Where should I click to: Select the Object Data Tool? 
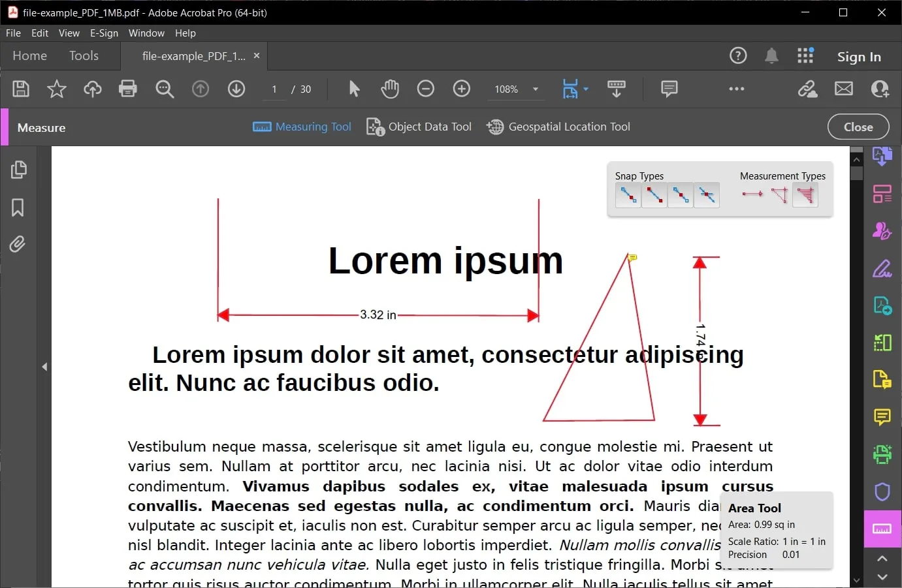[x=419, y=127]
